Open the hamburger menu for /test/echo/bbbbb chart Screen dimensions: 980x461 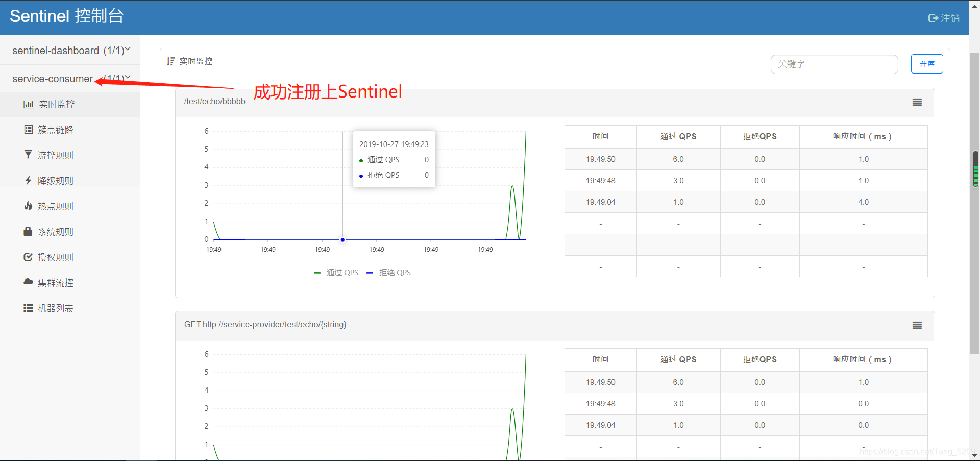click(x=917, y=102)
